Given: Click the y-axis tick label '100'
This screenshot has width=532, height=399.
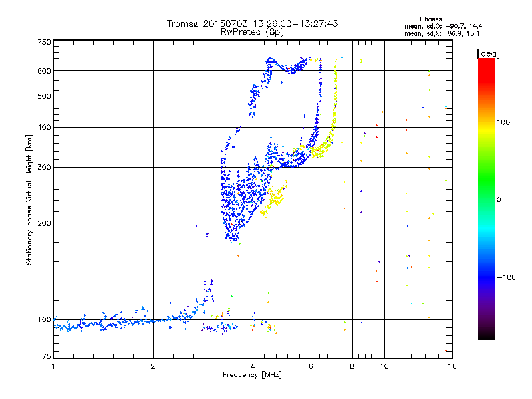Looking at the screenshot, I should pyautogui.click(x=44, y=320).
